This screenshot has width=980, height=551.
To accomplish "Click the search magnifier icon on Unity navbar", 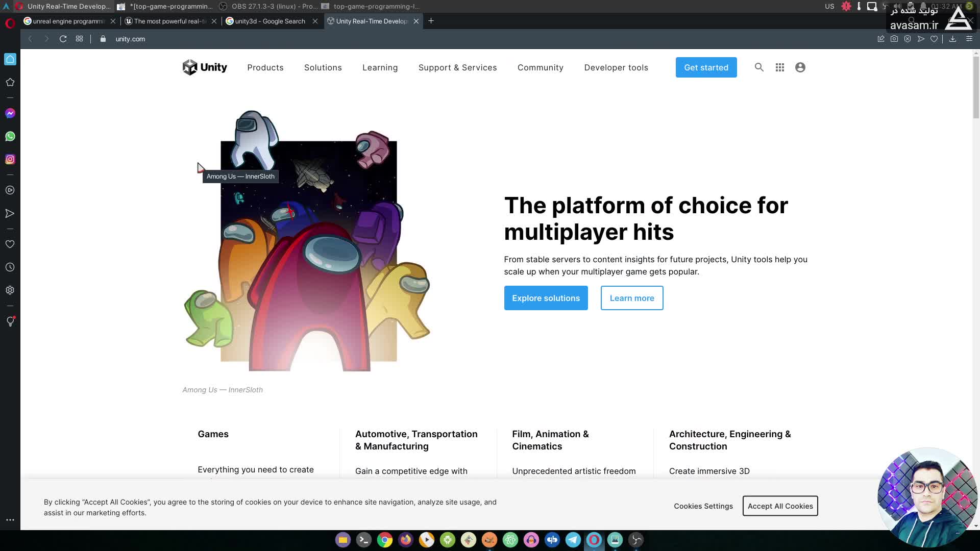I will pos(759,67).
